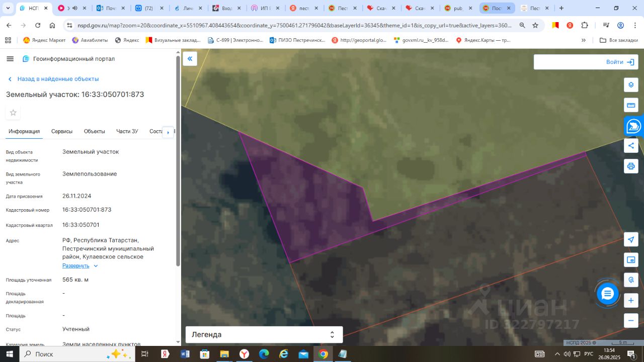Open the Windows Start menu
Screen dimensions: 644x362
click(x=9, y=354)
